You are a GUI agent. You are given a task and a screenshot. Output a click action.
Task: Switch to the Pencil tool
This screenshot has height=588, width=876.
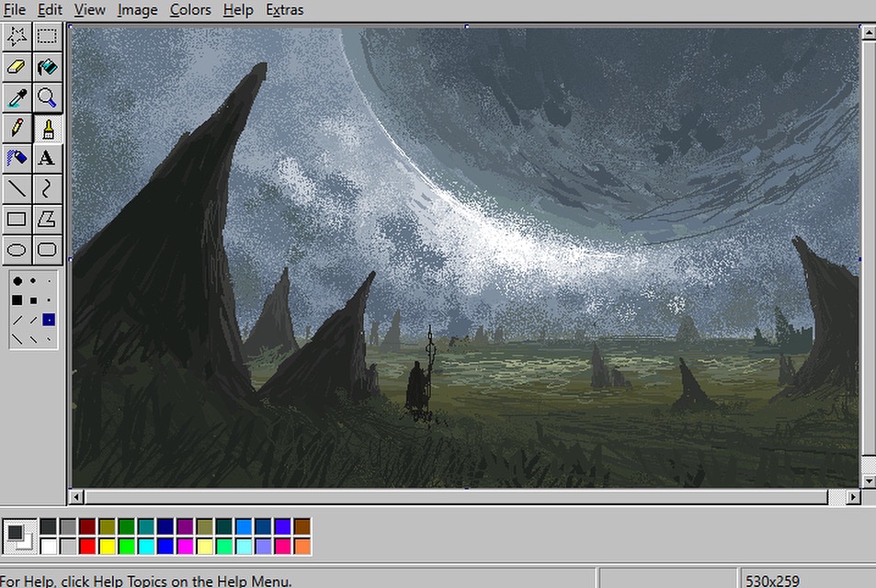(17, 128)
